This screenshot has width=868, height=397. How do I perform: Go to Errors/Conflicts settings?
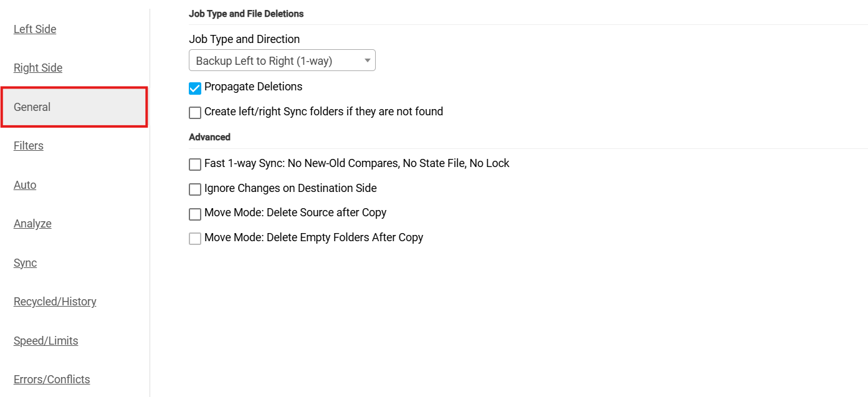pos(52,380)
